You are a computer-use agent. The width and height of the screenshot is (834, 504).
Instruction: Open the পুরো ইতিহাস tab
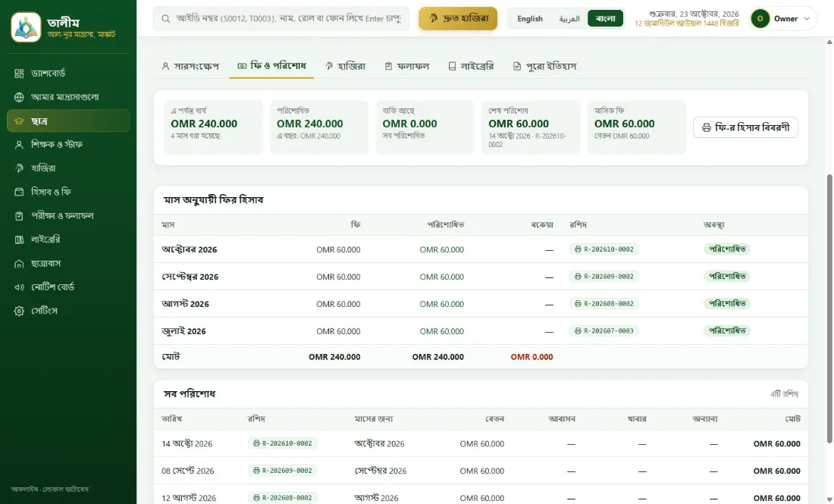pyautogui.click(x=544, y=66)
